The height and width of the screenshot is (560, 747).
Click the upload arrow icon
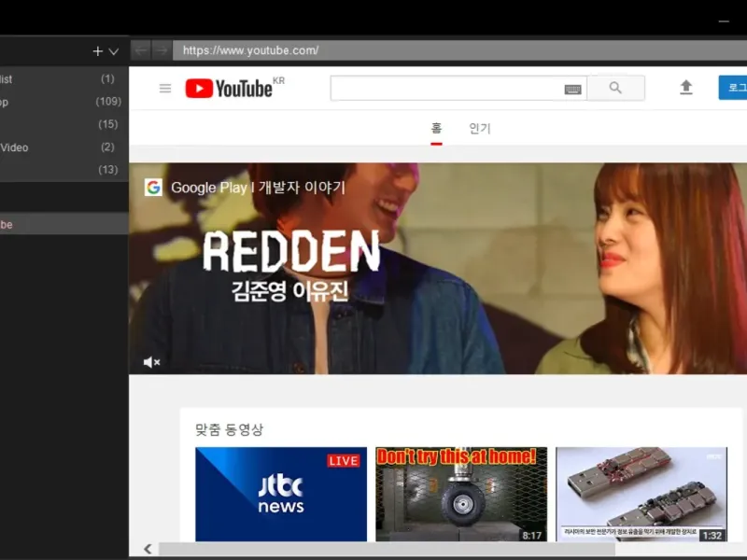686,88
